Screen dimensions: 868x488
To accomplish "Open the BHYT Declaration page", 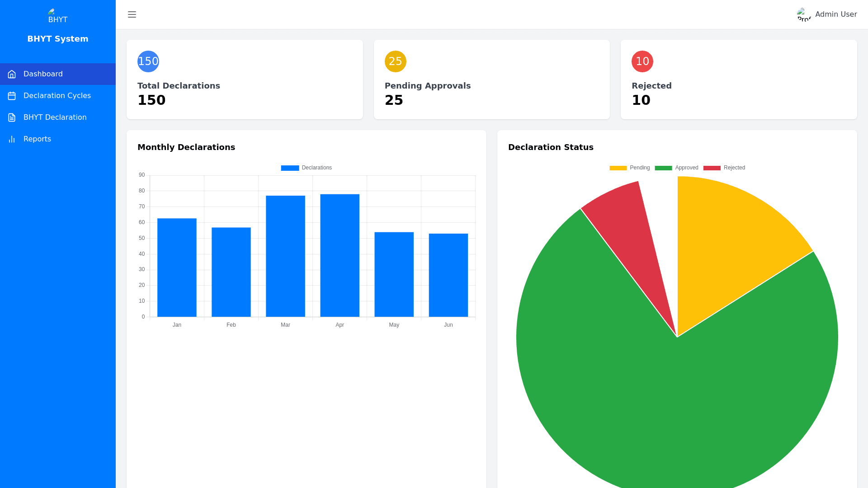I will (x=55, y=117).
